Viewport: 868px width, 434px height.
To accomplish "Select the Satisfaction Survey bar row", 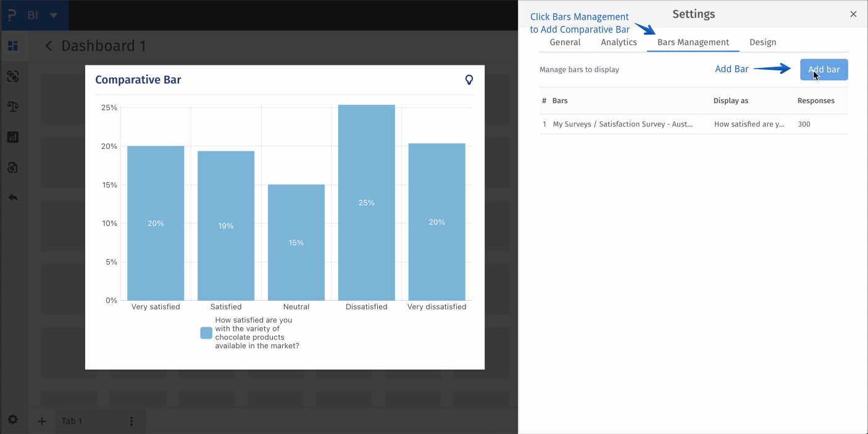I will coord(622,124).
